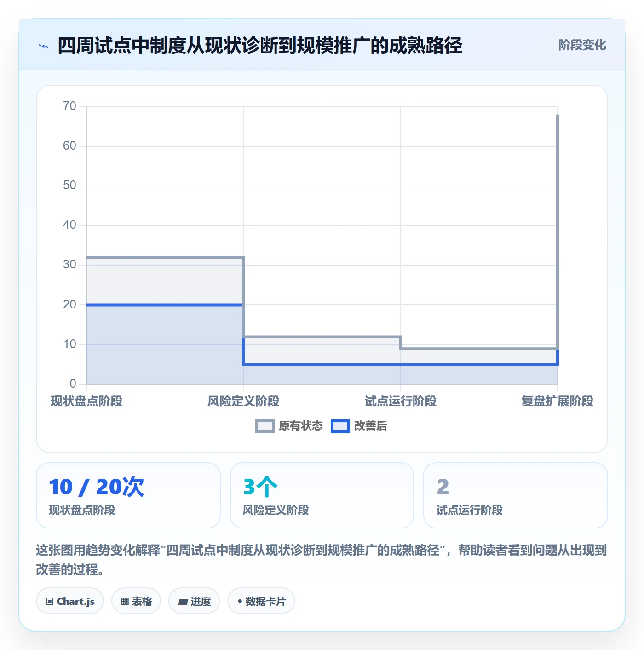Image resolution: width=644 pixels, height=650 pixels.
Task: Click the y-axis value 60
Action: coord(69,146)
